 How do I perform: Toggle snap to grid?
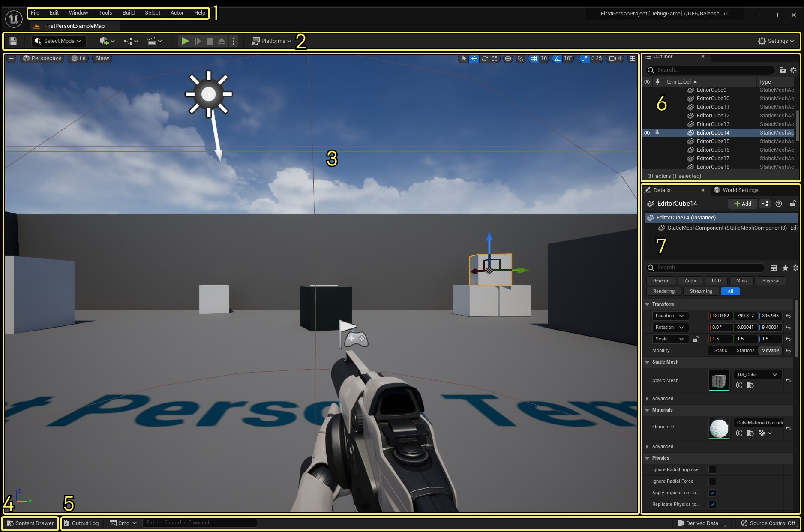534,59
